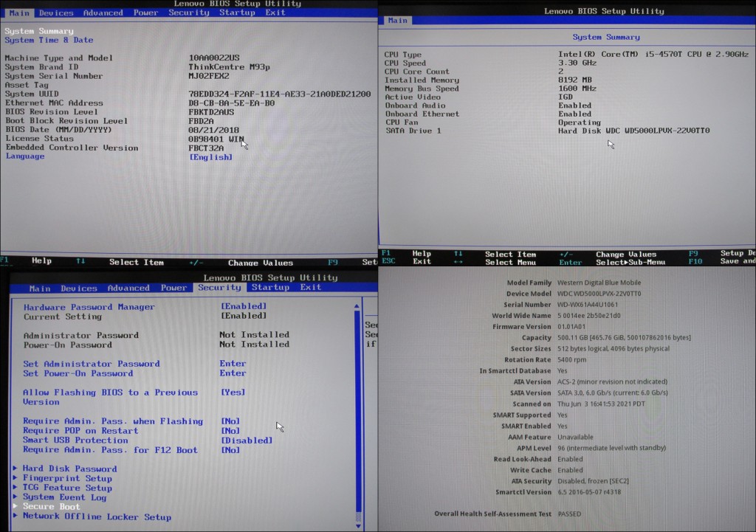Click the ThinkCentre M93p brand value

tap(229, 67)
